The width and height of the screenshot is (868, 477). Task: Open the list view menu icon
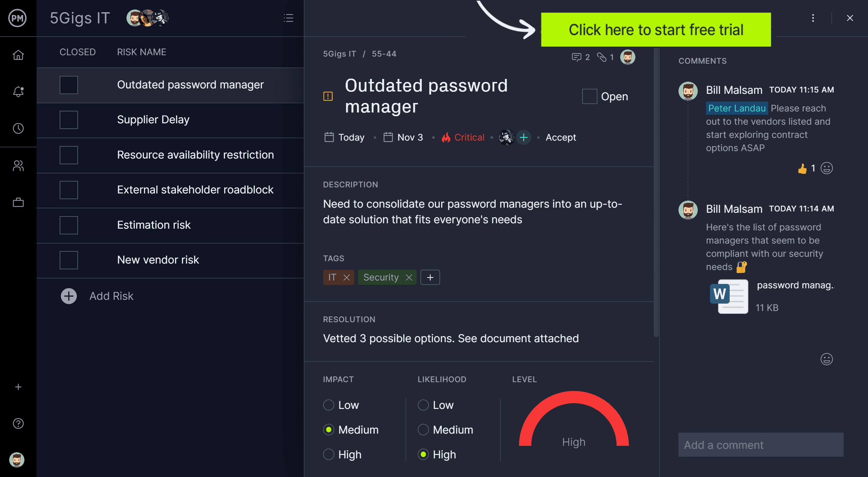[289, 18]
